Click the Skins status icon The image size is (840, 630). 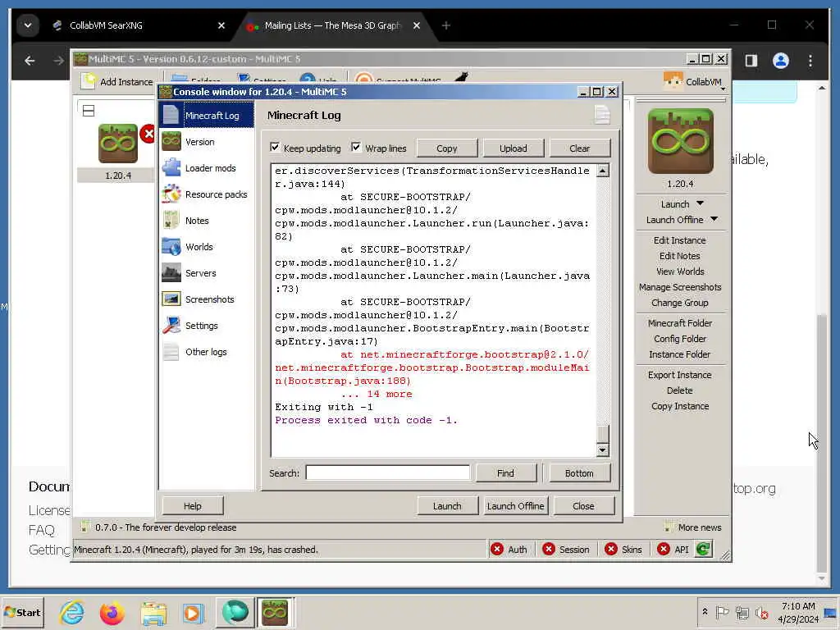pos(610,549)
